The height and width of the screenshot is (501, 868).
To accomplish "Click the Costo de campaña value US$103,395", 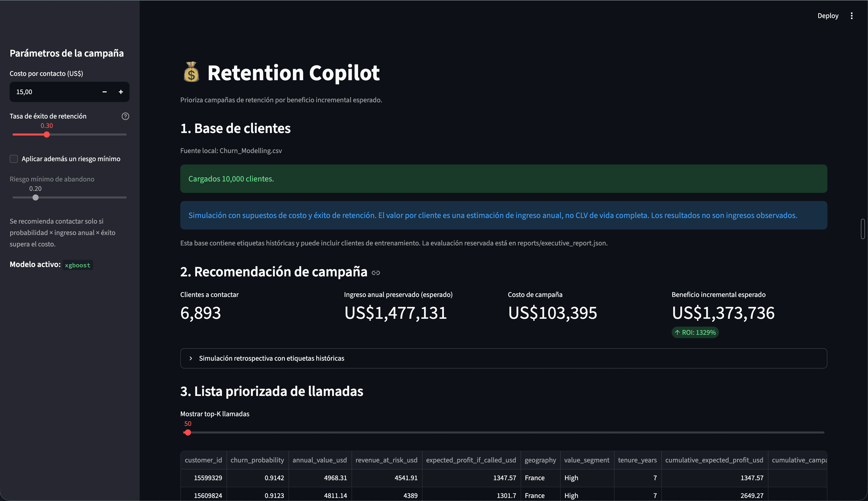I will pyautogui.click(x=553, y=313).
